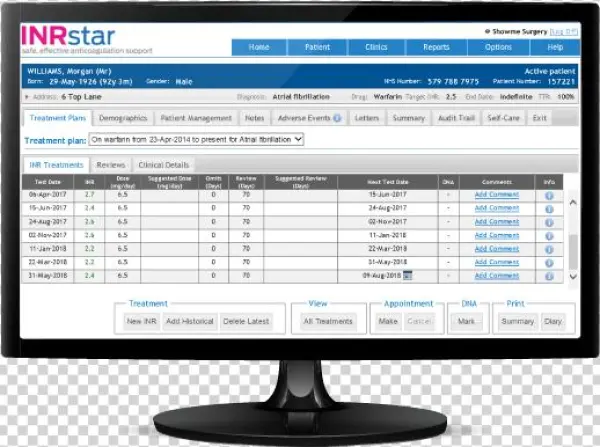Screen dimensions: 600x447
Task: Open info icon for 31-May-2018 row
Action: (x=549, y=276)
